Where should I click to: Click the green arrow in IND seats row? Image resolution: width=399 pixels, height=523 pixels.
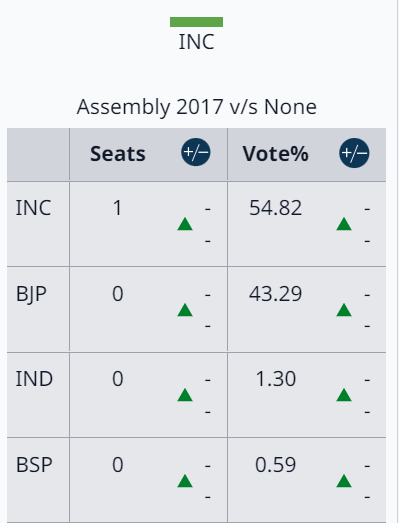185,395
